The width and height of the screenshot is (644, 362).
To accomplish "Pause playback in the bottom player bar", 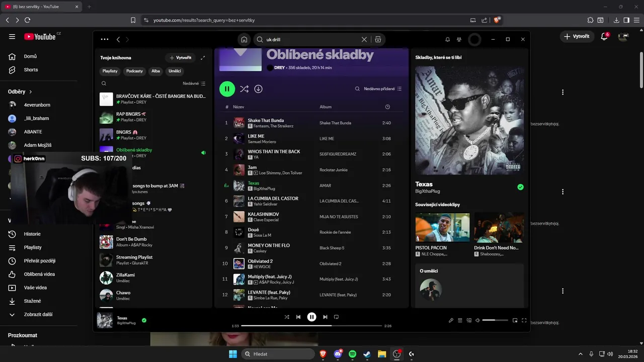I will click(312, 317).
